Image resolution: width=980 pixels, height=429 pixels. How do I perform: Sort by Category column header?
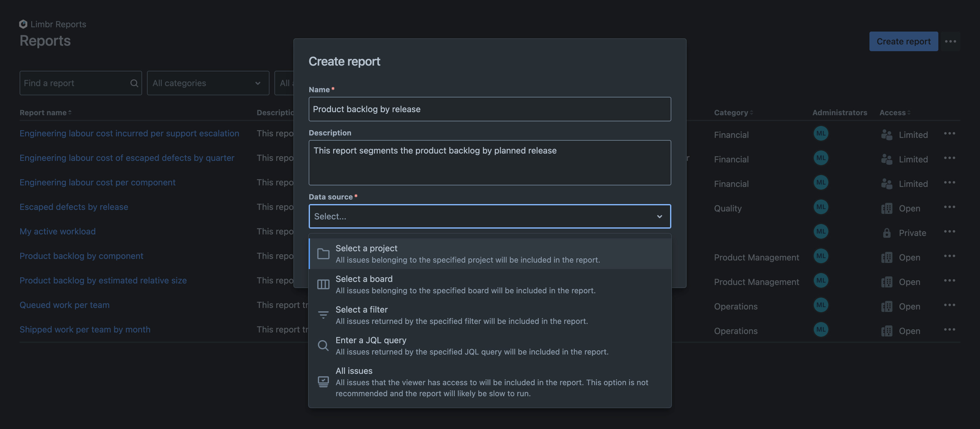[x=733, y=113]
